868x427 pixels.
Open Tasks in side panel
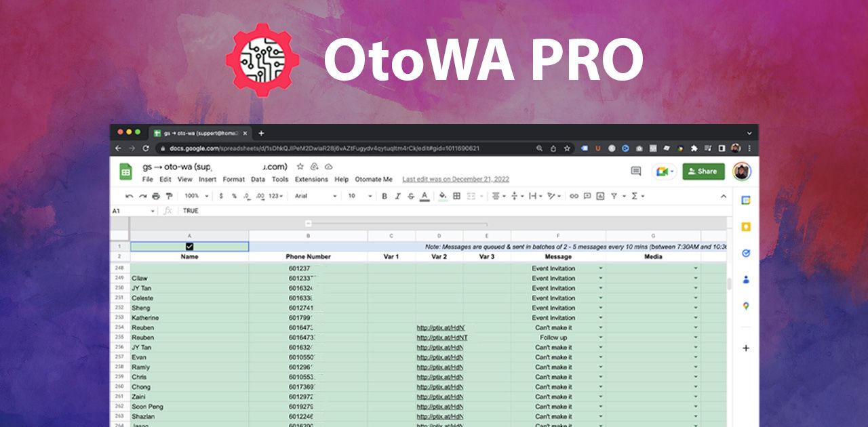tap(746, 253)
